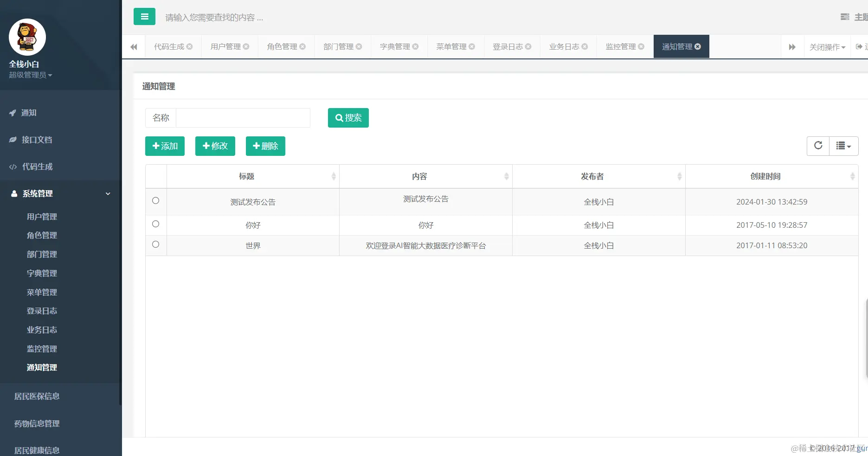The height and width of the screenshot is (456, 868).
Task: Select the radio button for 测试发布公告 row
Action: coord(156,200)
